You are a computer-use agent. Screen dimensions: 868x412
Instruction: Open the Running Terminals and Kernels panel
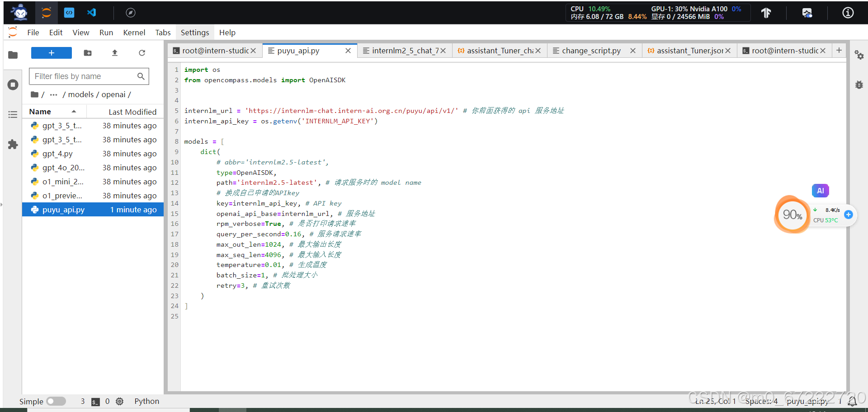coord(12,84)
